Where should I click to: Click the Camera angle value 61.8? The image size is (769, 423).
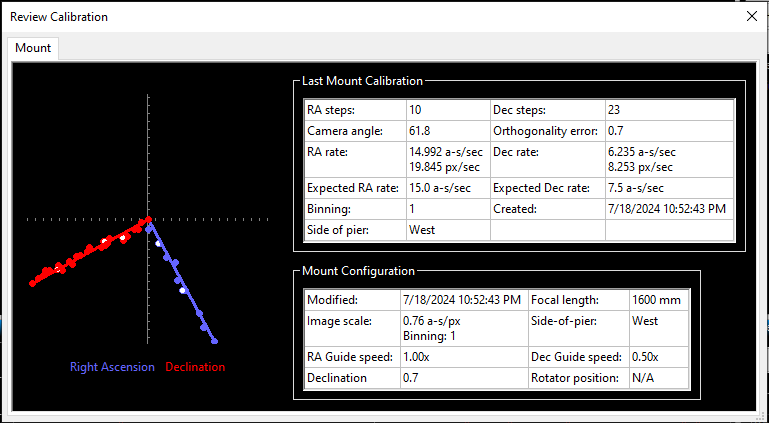point(448,131)
